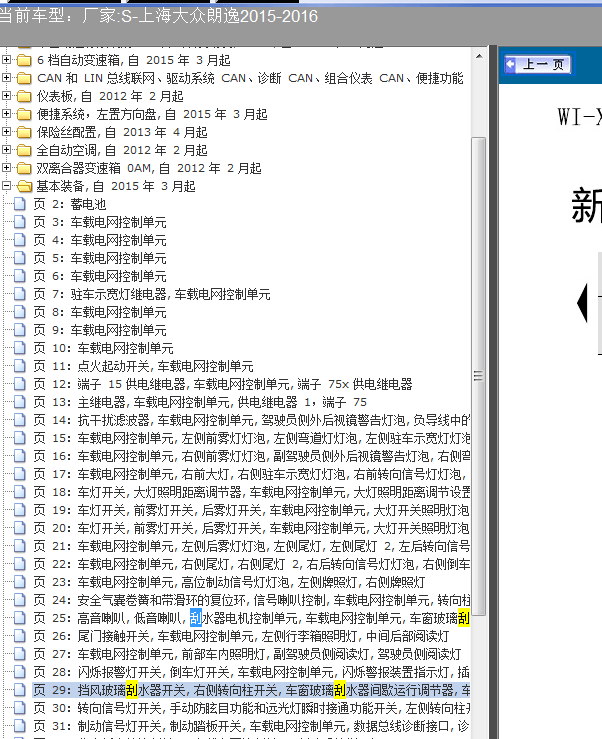Click the page icon for 页 2: 蓄电池

[20, 204]
